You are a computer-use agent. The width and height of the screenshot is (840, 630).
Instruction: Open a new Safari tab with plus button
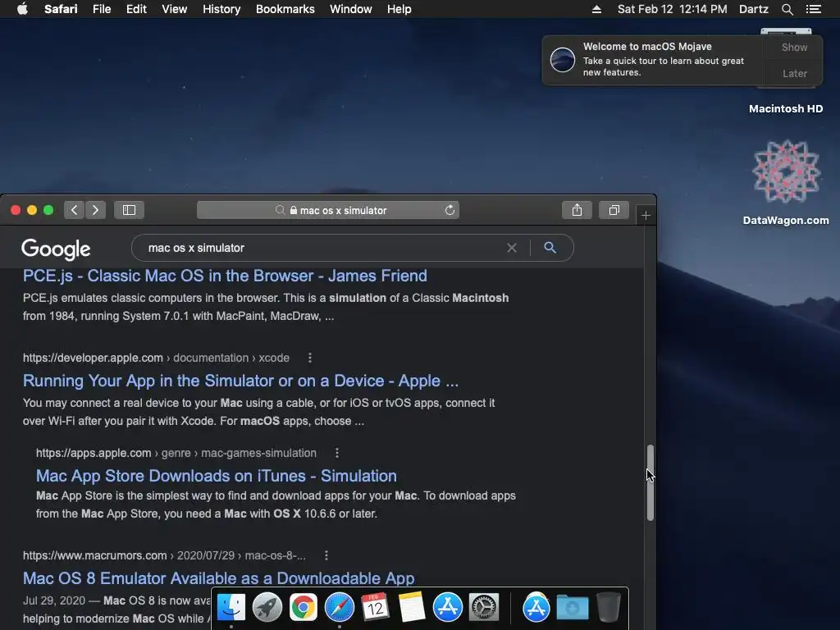646,216
